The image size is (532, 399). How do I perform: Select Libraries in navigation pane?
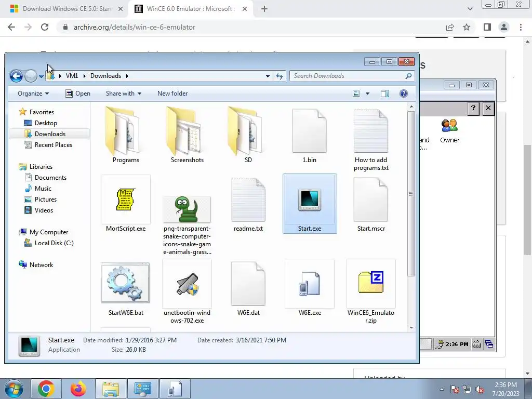click(x=36, y=167)
